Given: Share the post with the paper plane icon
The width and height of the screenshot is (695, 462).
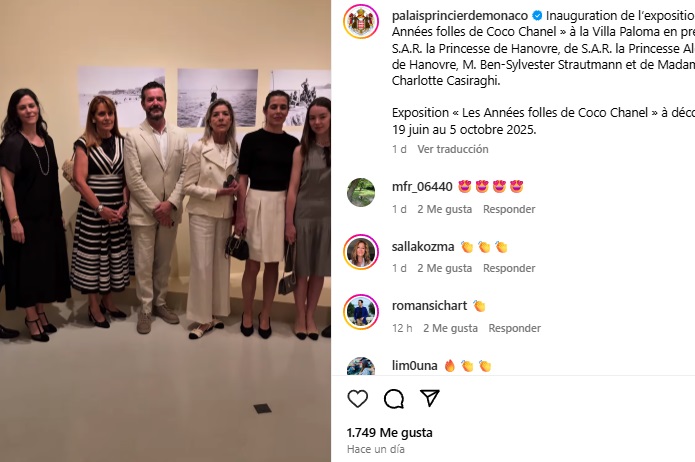Looking at the screenshot, I should pyautogui.click(x=429, y=398).
